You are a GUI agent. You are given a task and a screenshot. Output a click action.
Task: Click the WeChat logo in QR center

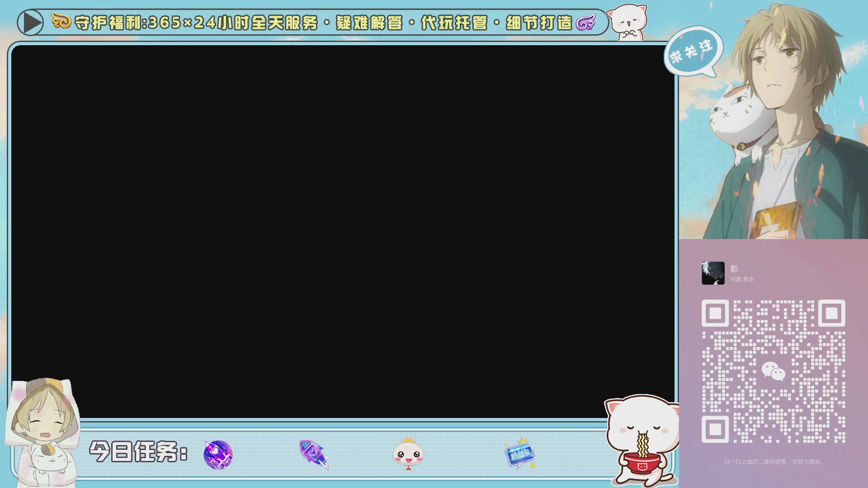coord(774,371)
